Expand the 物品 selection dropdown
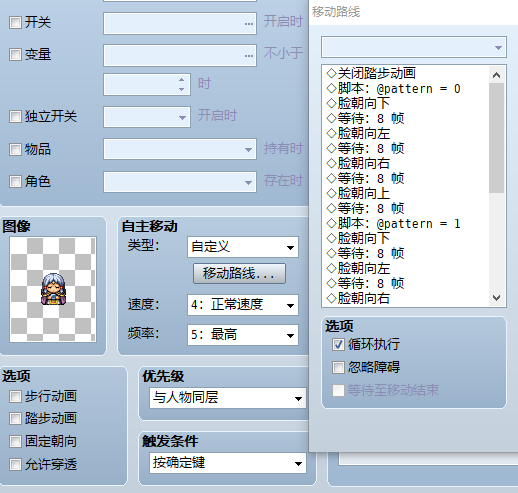The height and width of the screenshot is (493, 518). click(180, 149)
